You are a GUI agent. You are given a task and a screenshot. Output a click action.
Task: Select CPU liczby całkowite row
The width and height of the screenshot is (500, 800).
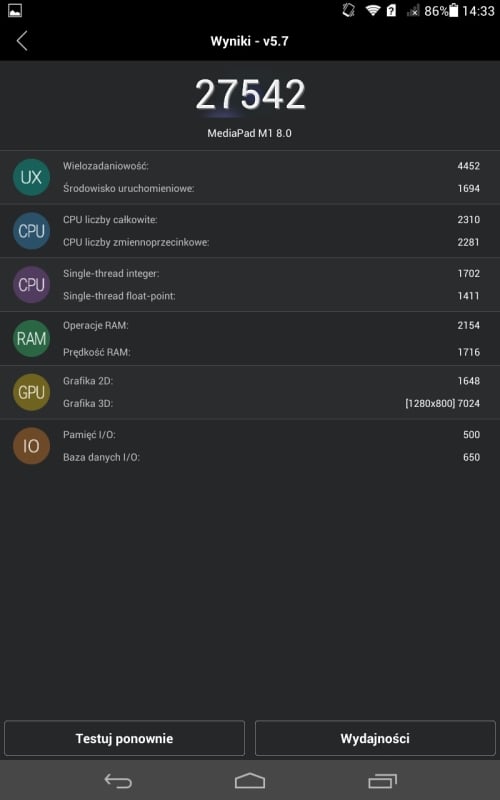pyautogui.click(x=271, y=220)
